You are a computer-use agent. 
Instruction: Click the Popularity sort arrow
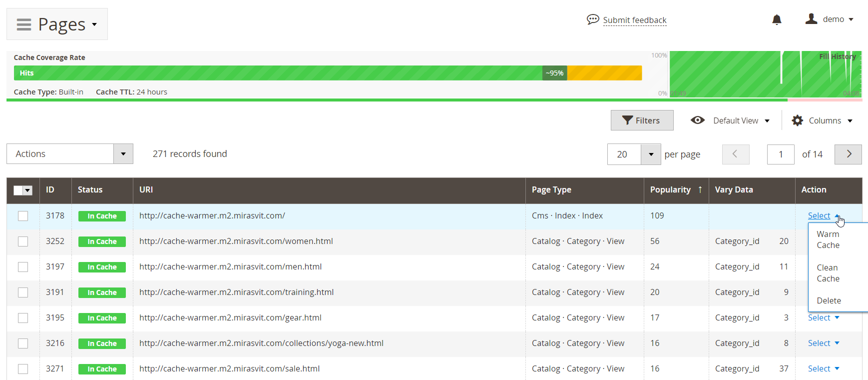click(x=700, y=189)
